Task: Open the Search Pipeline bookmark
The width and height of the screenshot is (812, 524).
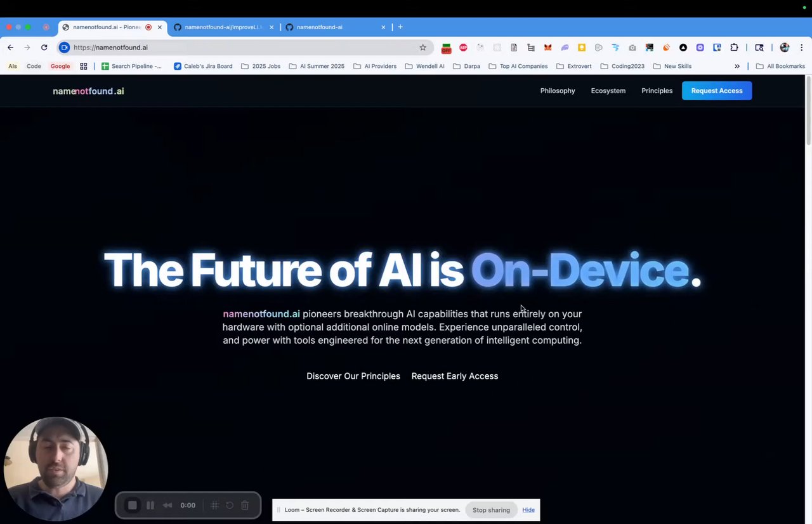Action: point(132,66)
